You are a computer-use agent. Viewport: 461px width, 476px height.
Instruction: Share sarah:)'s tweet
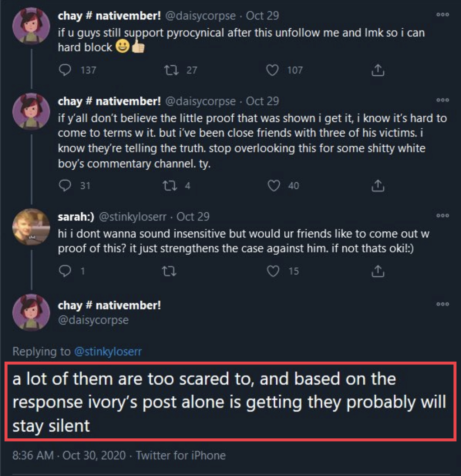point(378,272)
